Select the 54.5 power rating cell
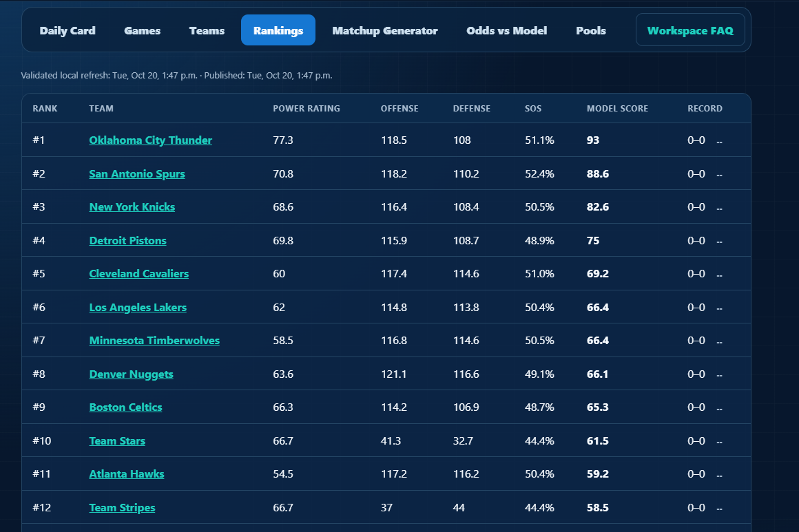 pos(283,474)
